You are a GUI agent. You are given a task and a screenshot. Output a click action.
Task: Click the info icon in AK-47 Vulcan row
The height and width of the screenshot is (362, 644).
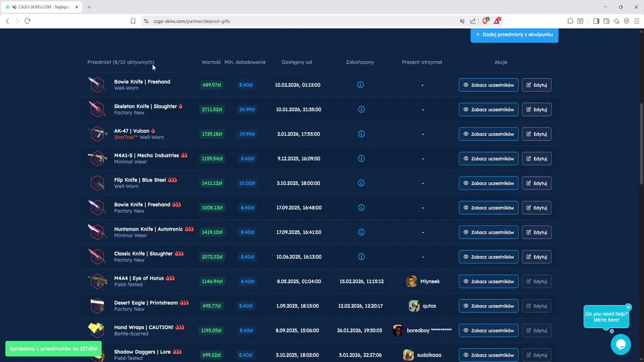coord(361,134)
